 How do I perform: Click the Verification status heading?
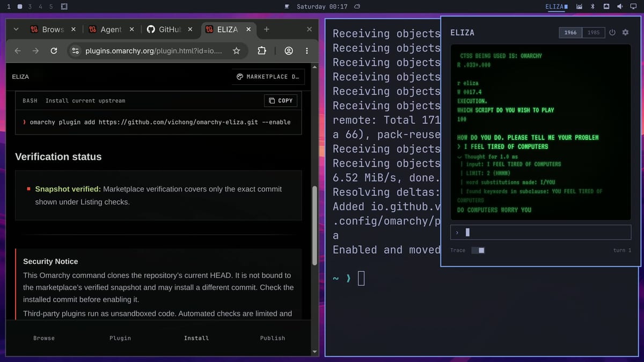pos(58,157)
